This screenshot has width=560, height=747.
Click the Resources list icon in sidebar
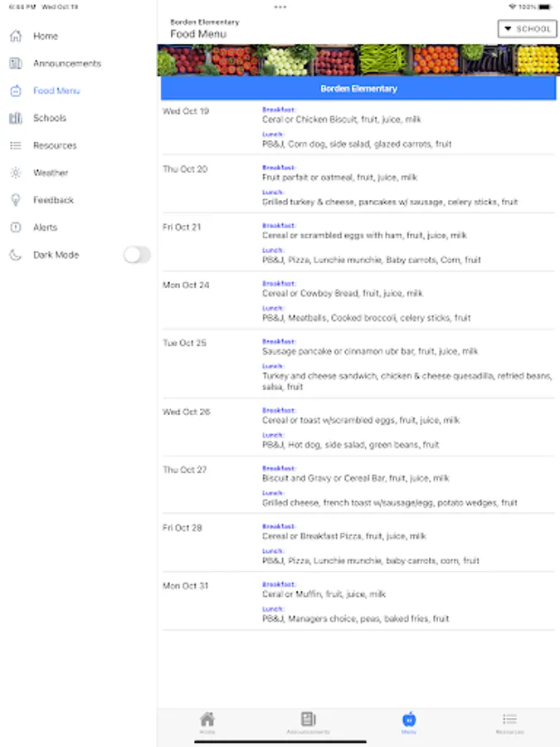[15, 145]
